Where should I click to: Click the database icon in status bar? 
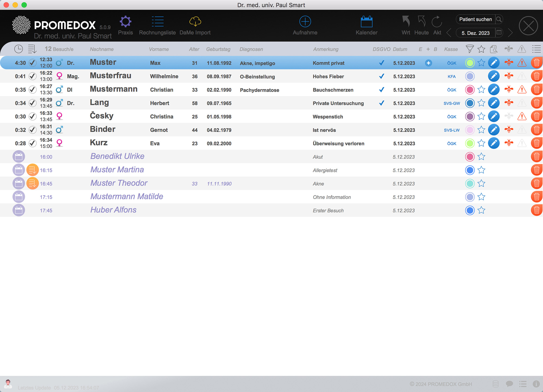coord(495,384)
